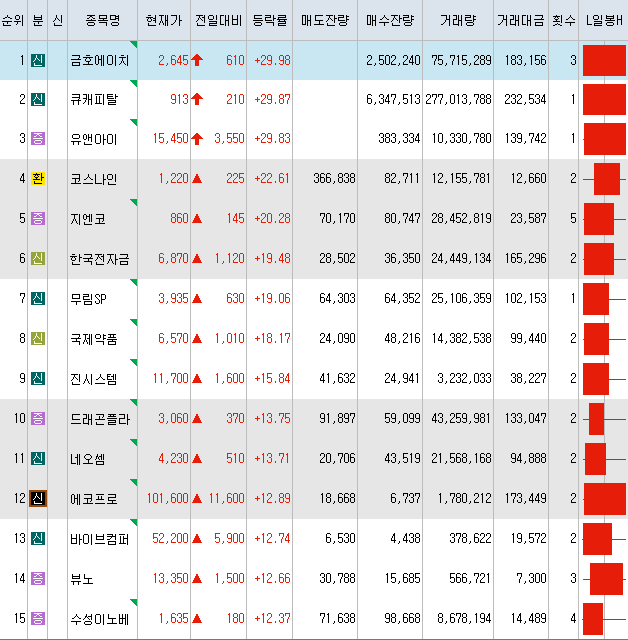Open daily candle chart for 코스나인
This screenshot has height=640, width=628.
pyautogui.click(x=604, y=179)
